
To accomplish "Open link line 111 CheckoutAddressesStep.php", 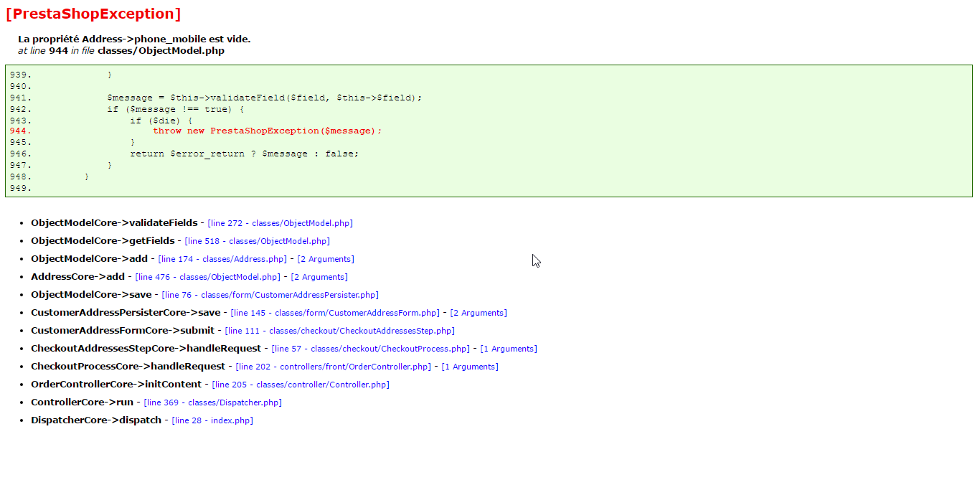I will tap(340, 331).
